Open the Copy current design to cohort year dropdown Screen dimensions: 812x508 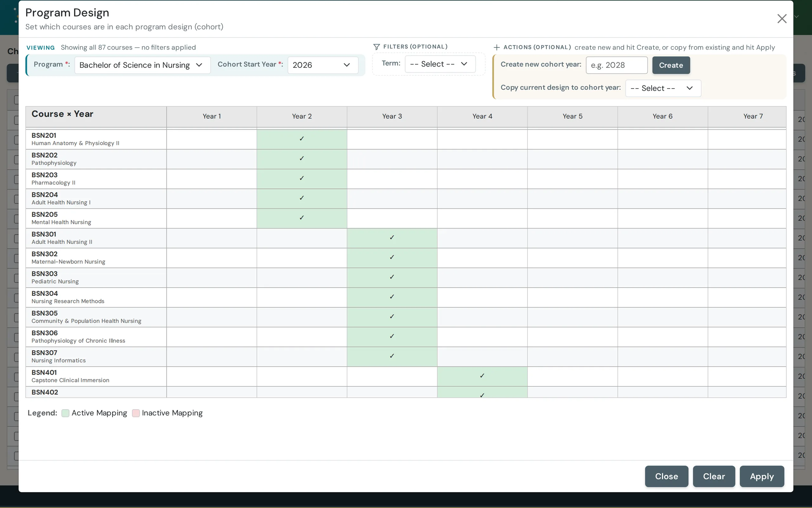[663, 88]
